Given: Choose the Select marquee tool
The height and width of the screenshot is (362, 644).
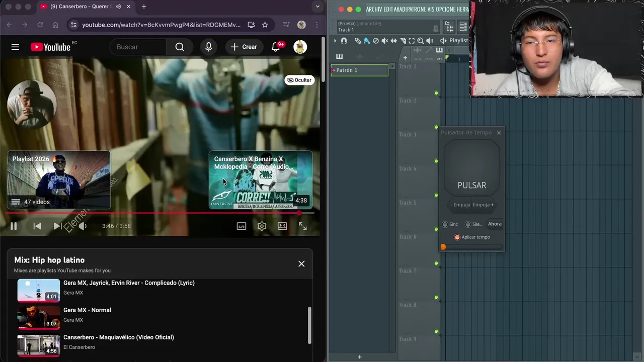Looking at the screenshot, I should coord(412,41).
